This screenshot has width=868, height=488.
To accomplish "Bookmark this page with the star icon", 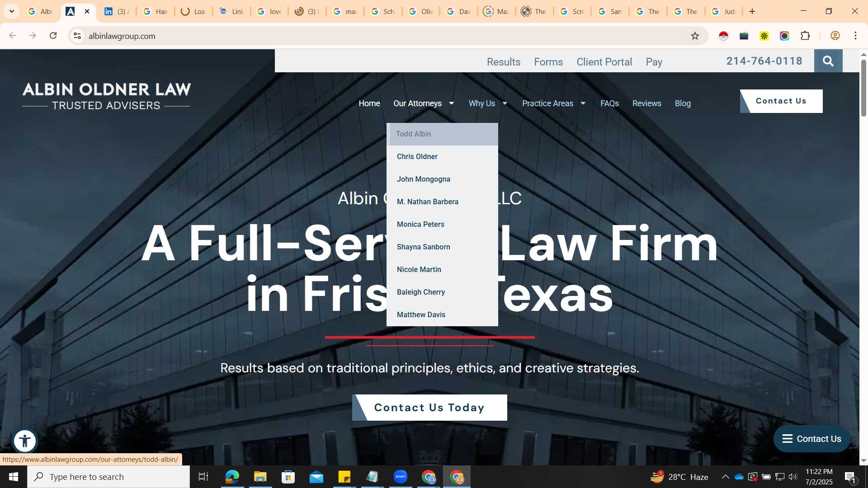I will 695,36.
